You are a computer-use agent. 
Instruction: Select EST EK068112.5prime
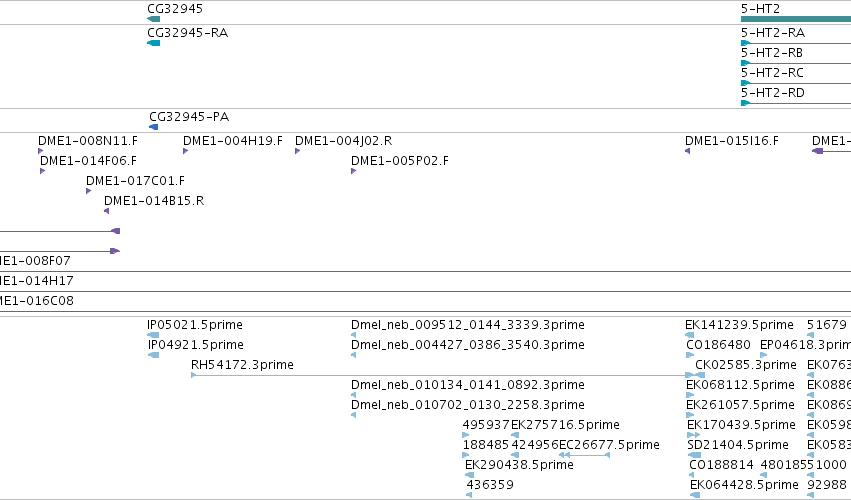click(x=740, y=385)
